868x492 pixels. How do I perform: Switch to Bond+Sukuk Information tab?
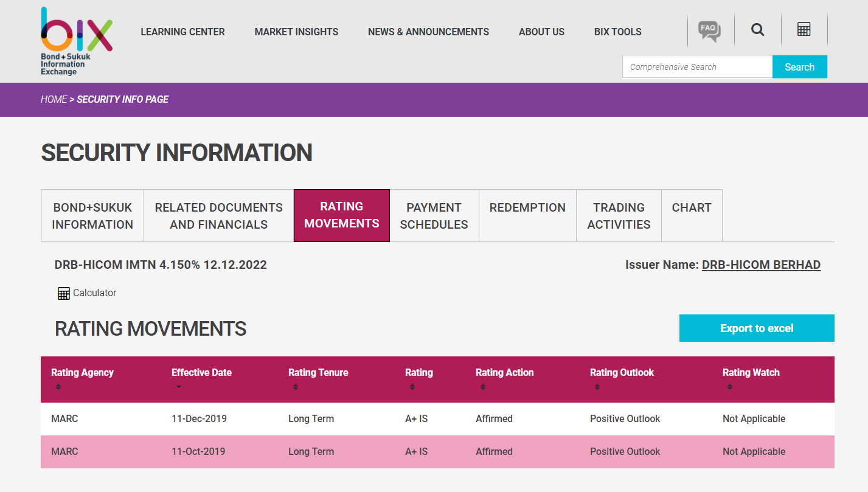(92, 216)
